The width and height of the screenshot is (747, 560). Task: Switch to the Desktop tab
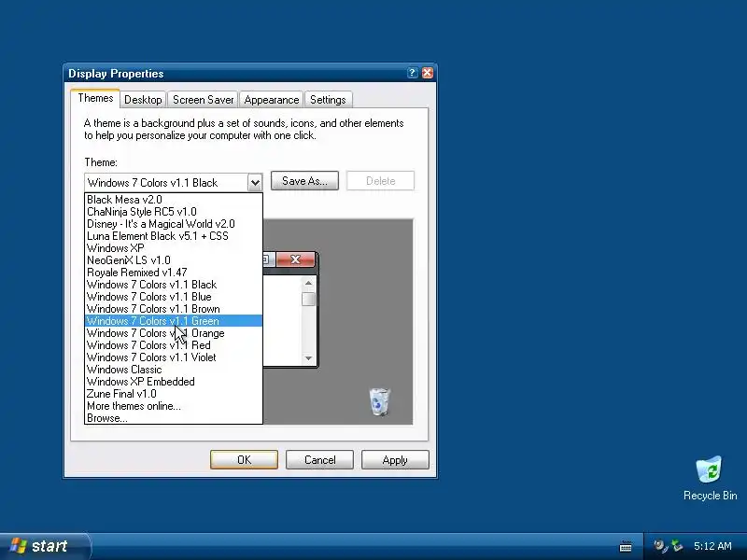click(143, 100)
